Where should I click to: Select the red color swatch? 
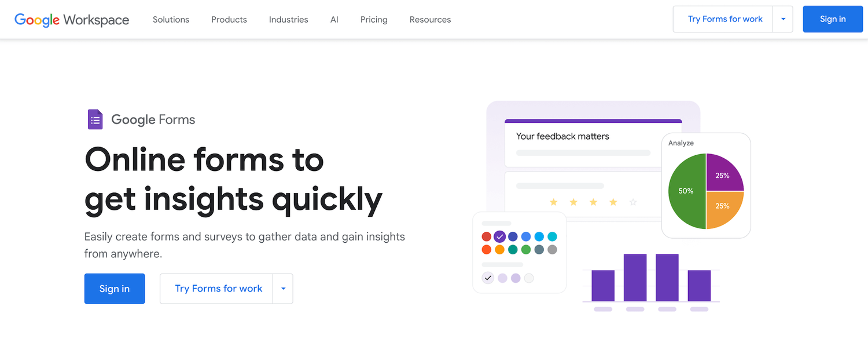(x=487, y=236)
